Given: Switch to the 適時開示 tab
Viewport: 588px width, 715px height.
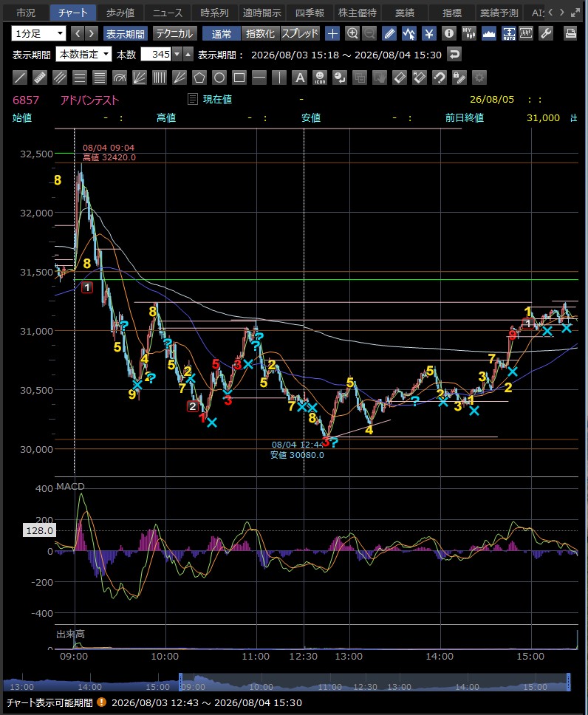Looking at the screenshot, I should coord(261,13).
